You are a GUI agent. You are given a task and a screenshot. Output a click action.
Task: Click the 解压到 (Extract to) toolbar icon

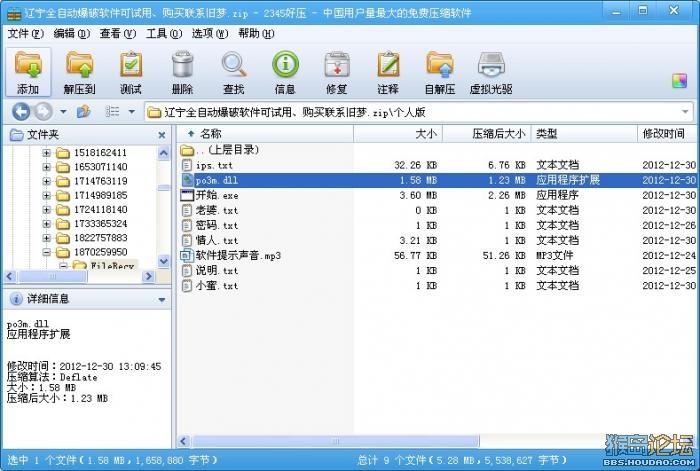click(x=79, y=72)
